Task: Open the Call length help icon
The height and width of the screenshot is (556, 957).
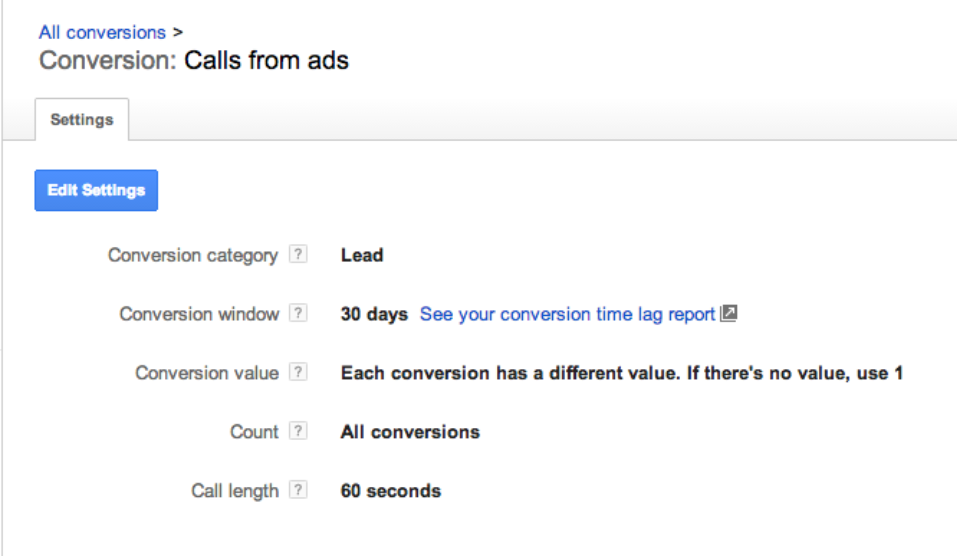Action: pyautogui.click(x=298, y=491)
